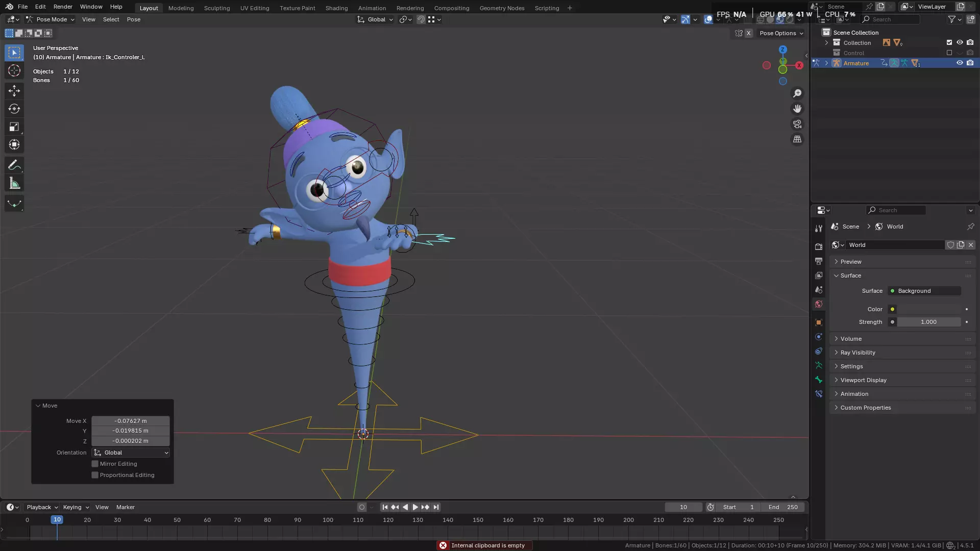Open the Render menu
Screen dimensions: 980x551
coord(63,7)
